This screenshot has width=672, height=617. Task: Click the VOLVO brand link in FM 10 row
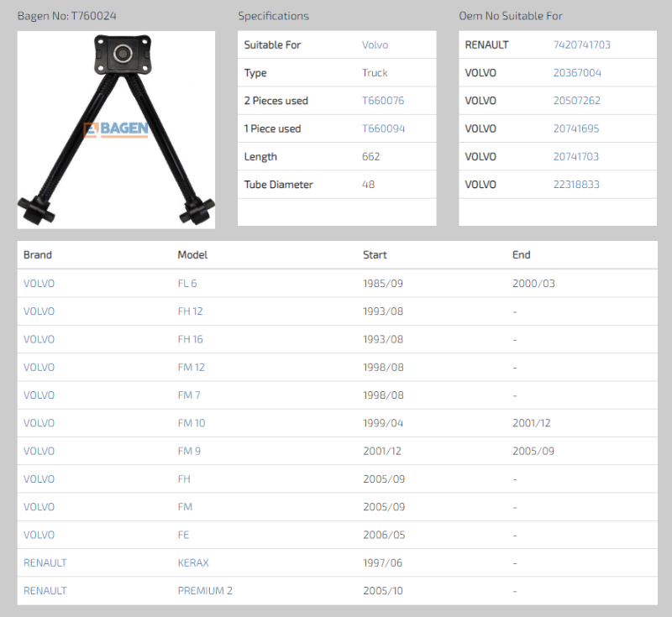(x=39, y=423)
